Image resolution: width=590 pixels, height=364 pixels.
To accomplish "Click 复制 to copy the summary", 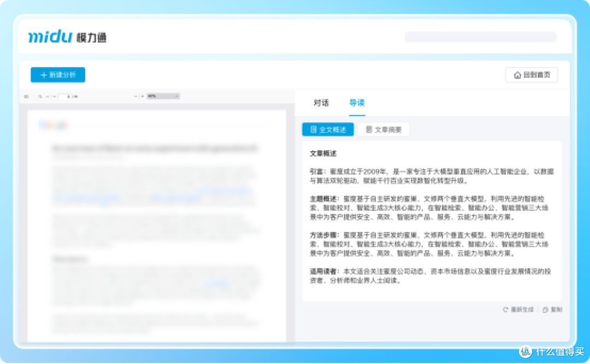I will coord(552,309).
